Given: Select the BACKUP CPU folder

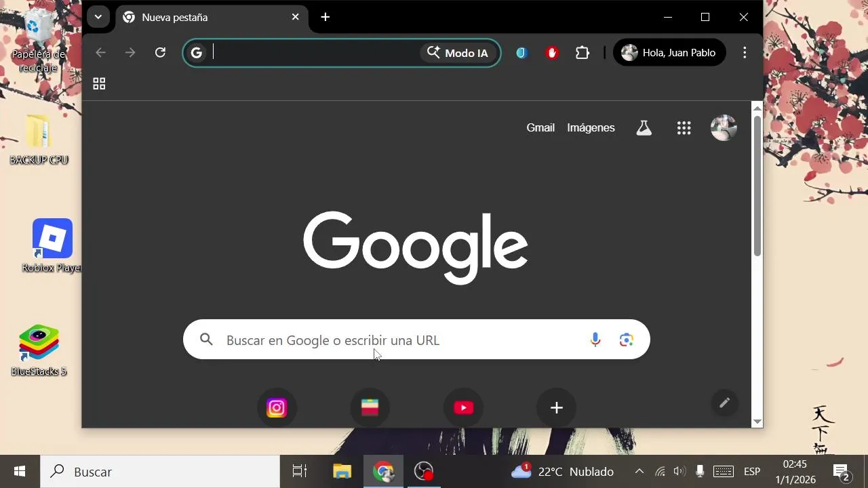Looking at the screenshot, I should click(x=39, y=140).
